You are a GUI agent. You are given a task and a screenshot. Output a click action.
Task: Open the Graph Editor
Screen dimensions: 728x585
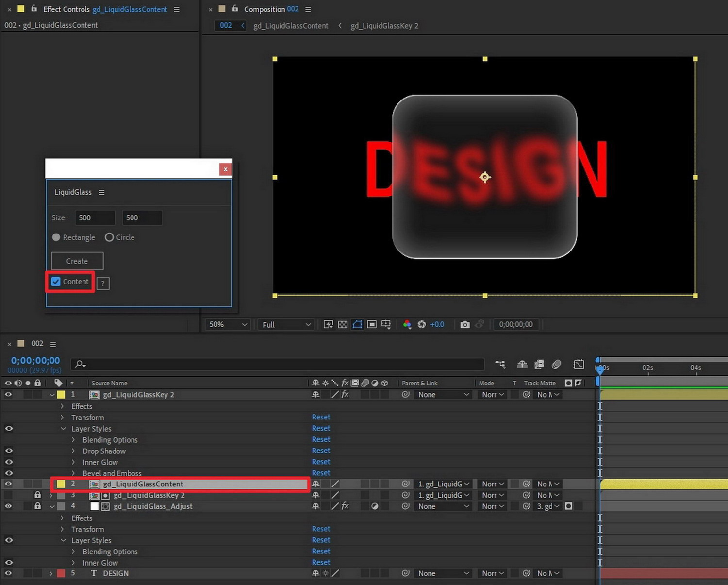pos(579,364)
